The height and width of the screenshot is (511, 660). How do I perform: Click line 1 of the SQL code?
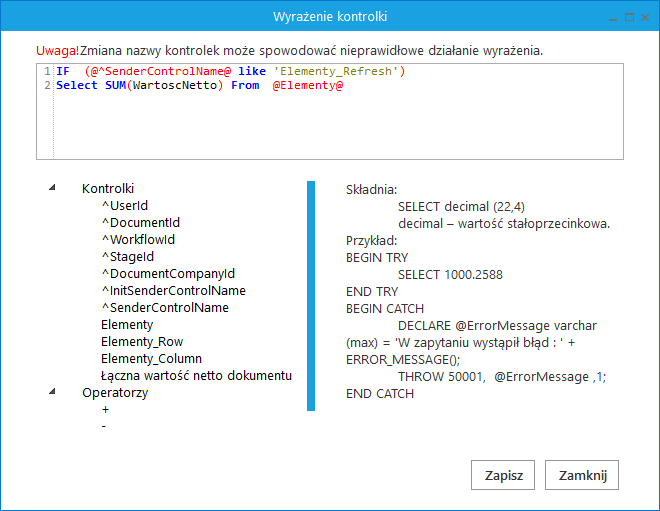[x=231, y=71]
